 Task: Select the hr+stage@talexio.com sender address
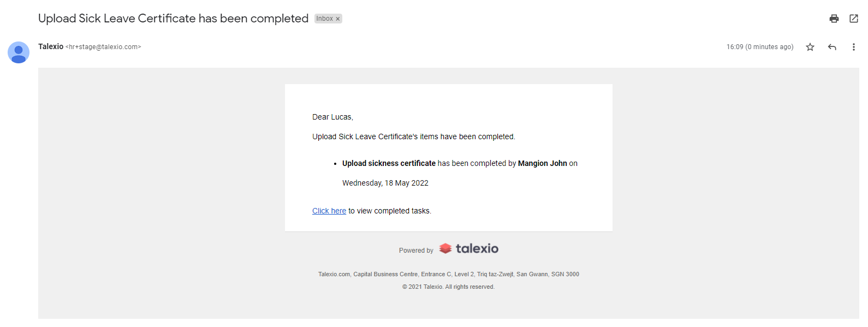[x=103, y=47]
